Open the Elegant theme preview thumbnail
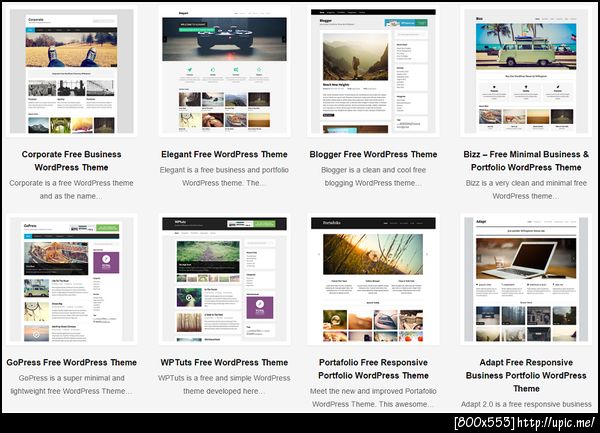Image resolution: width=600 pixels, height=433 pixels. [x=224, y=71]
